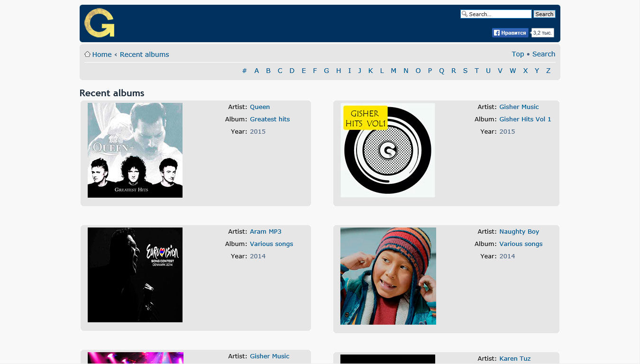
Task: Click the magnifier icon in the search box
Action: [465, 14]
